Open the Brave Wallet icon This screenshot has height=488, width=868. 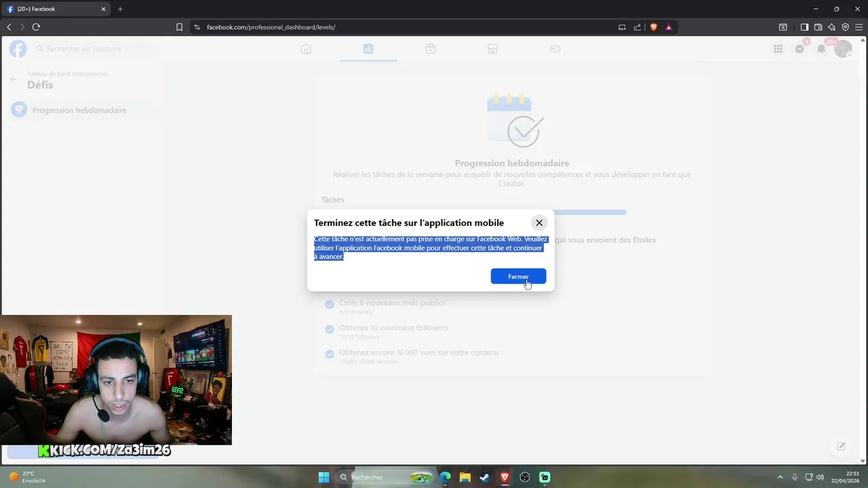[x=818, y=27]
